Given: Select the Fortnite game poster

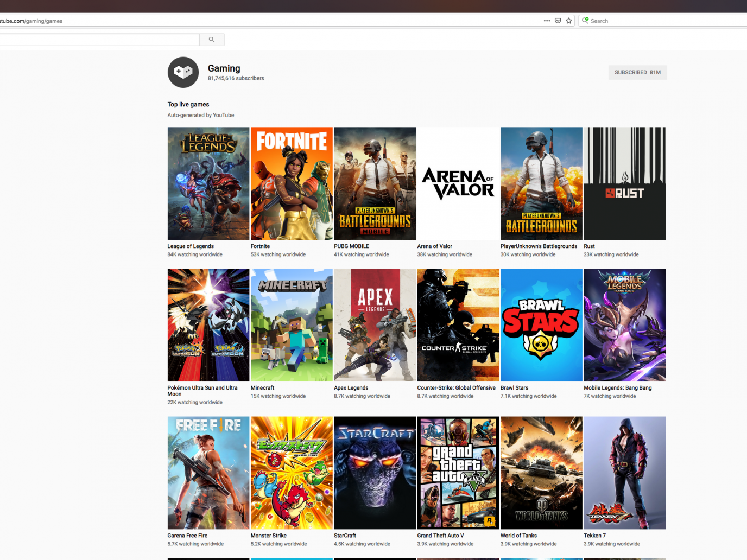Looking at the screenshot, I should 292,183.
